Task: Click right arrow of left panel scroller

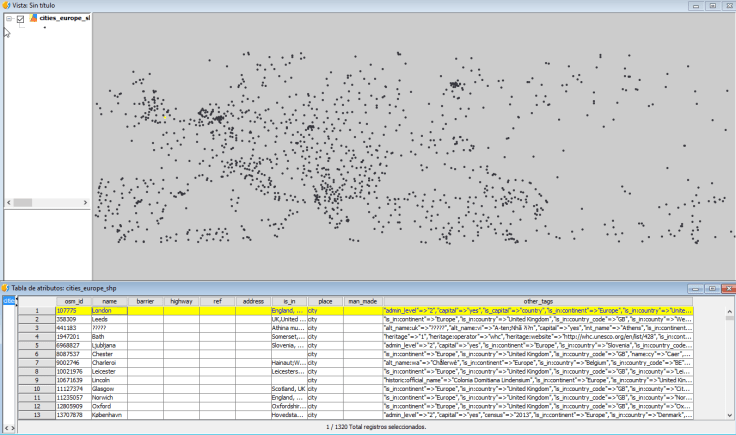Action: (x=12, y=427)
